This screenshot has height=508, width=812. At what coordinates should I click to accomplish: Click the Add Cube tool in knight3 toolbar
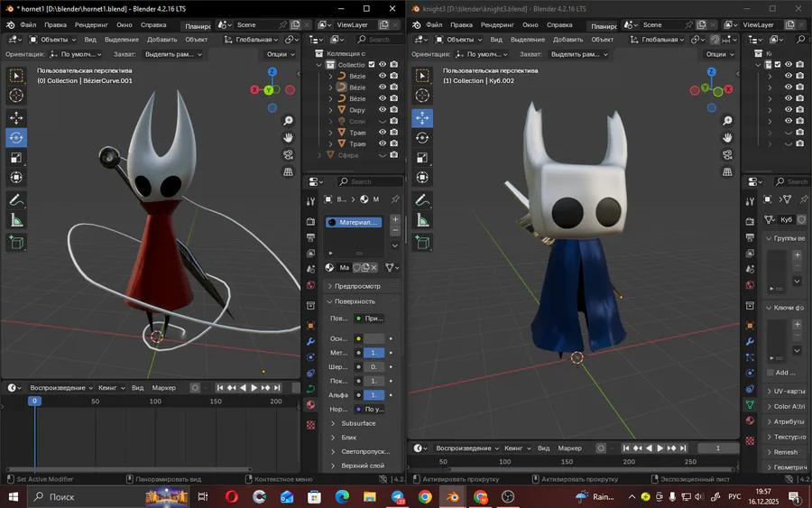click(421, 242)
